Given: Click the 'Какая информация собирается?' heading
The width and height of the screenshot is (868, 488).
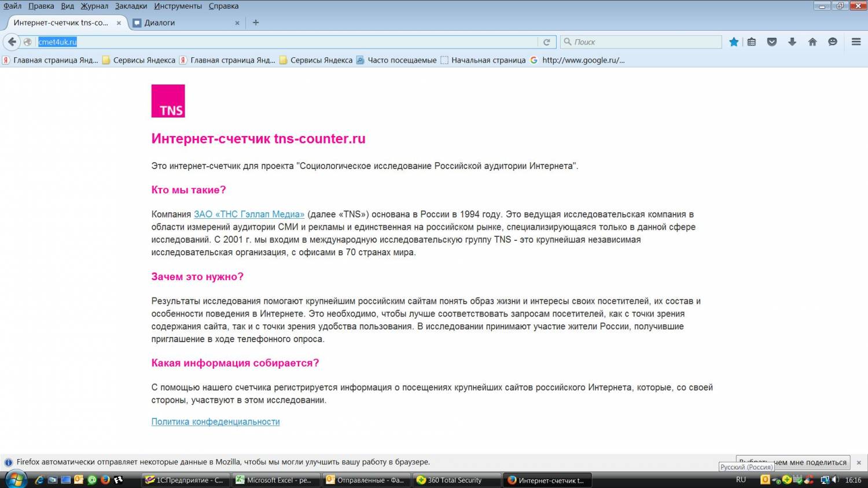Looking at the screenshot, I should click(235, 363).
